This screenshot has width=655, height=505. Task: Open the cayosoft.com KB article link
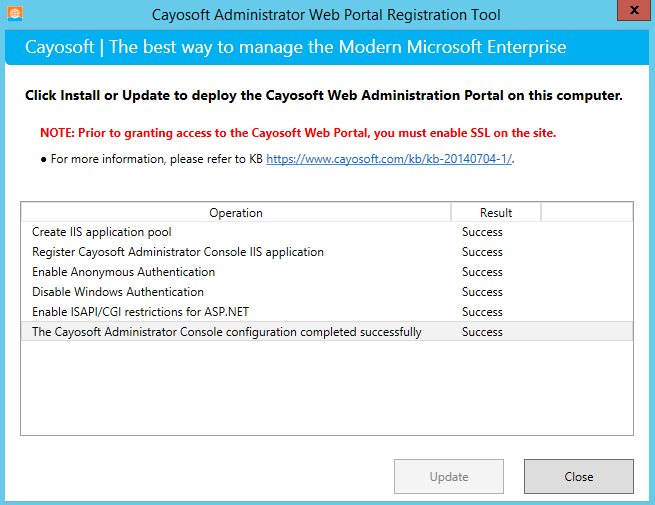point(389,159)
